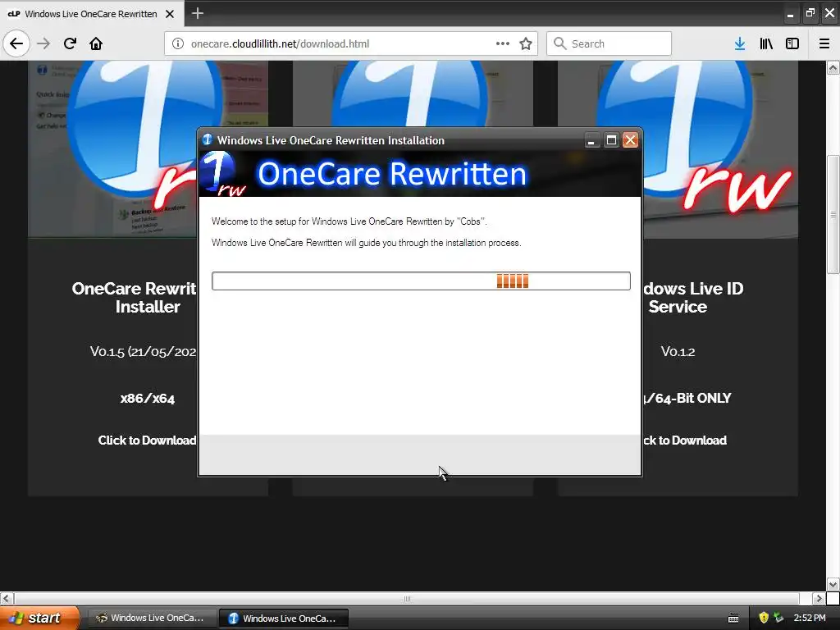Click horizontal scrollbar left arrow
This screenshot has height=630, width=840.
[x=7, y=598]
